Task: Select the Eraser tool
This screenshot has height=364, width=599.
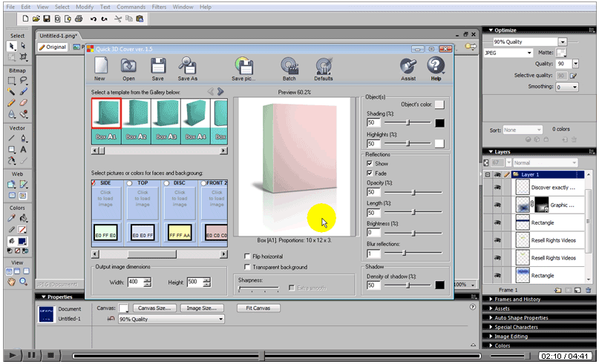Action: tap(23, 103)
